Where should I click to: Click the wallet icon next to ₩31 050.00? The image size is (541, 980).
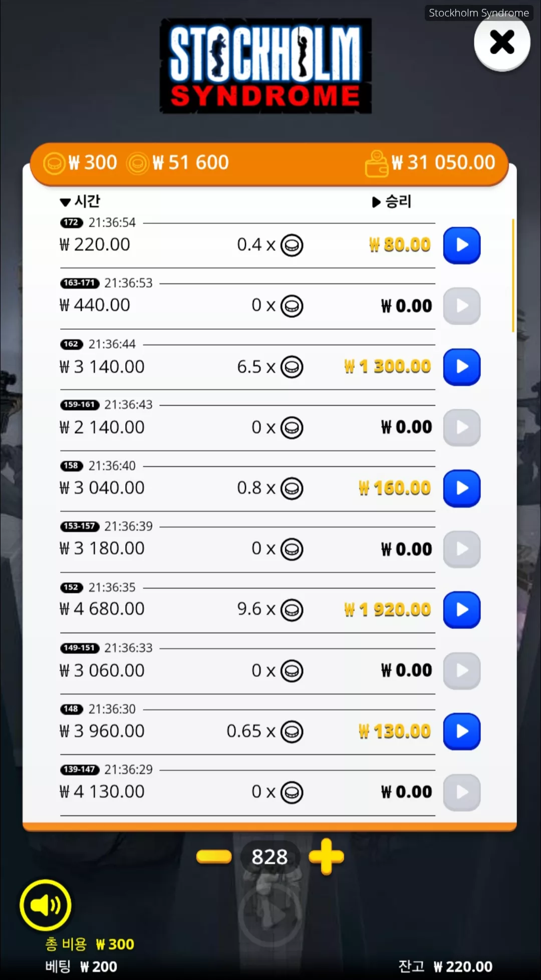pos(377,163)
